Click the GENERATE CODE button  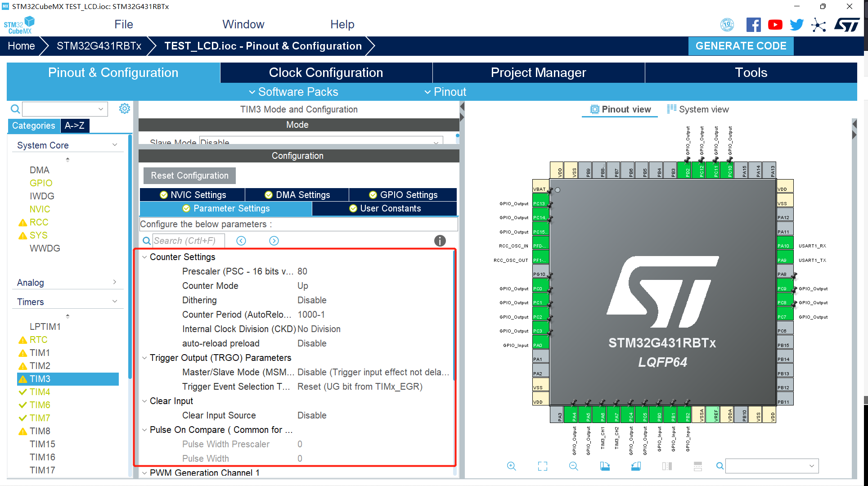(741, 46)
